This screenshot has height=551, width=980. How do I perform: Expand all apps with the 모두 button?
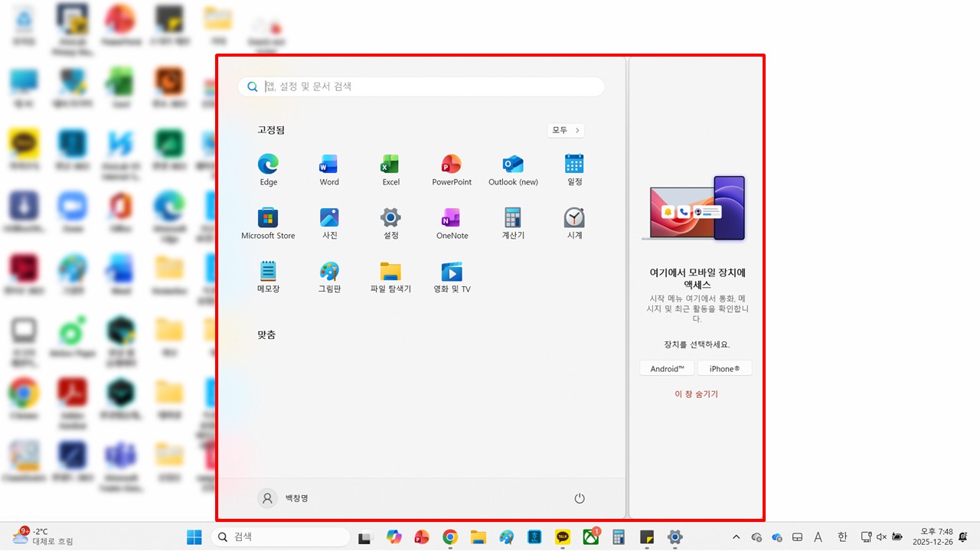pos(566,130)
